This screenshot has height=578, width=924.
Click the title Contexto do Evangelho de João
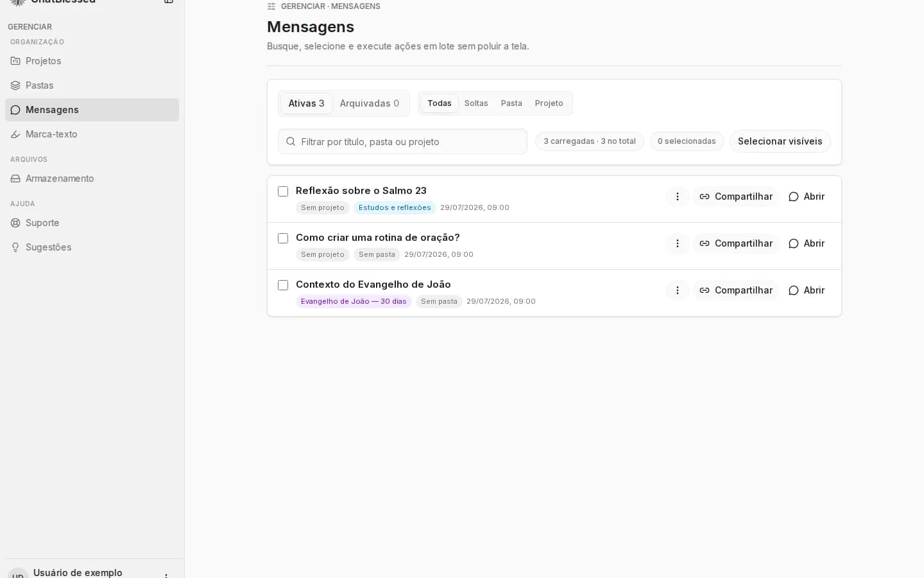373,285
